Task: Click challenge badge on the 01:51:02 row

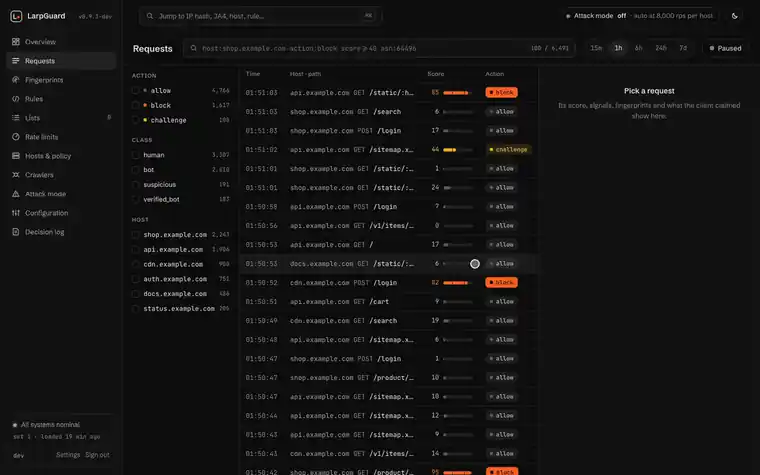Action: click(508, 149)
